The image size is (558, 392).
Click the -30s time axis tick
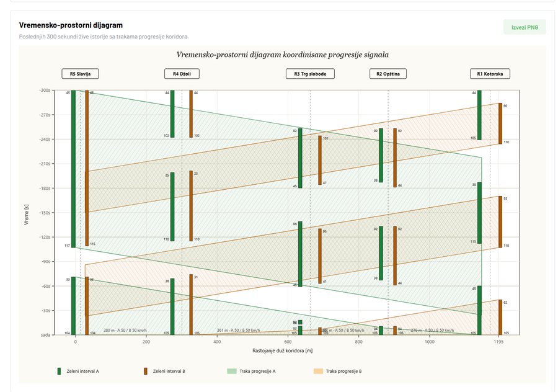coord(46,311)
